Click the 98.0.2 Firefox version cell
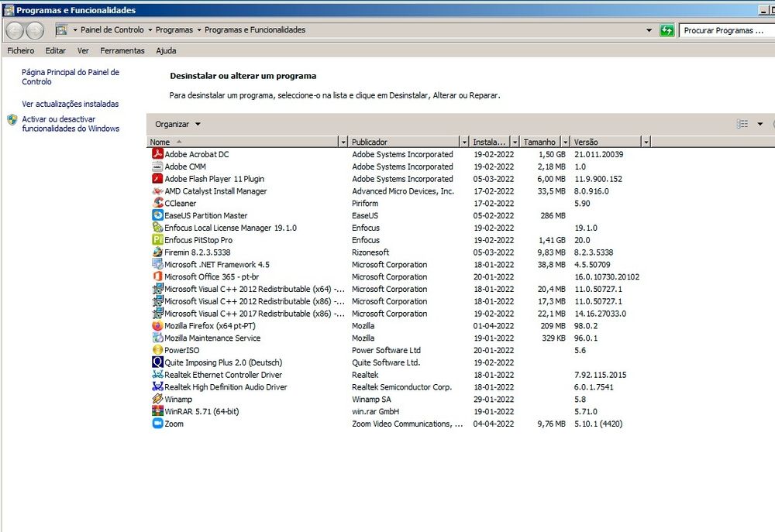775x532 pixels. click(586, 326)
